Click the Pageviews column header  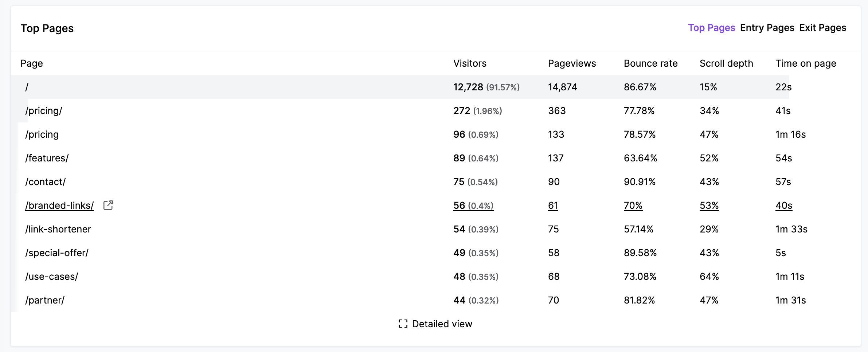click(572, 63)
